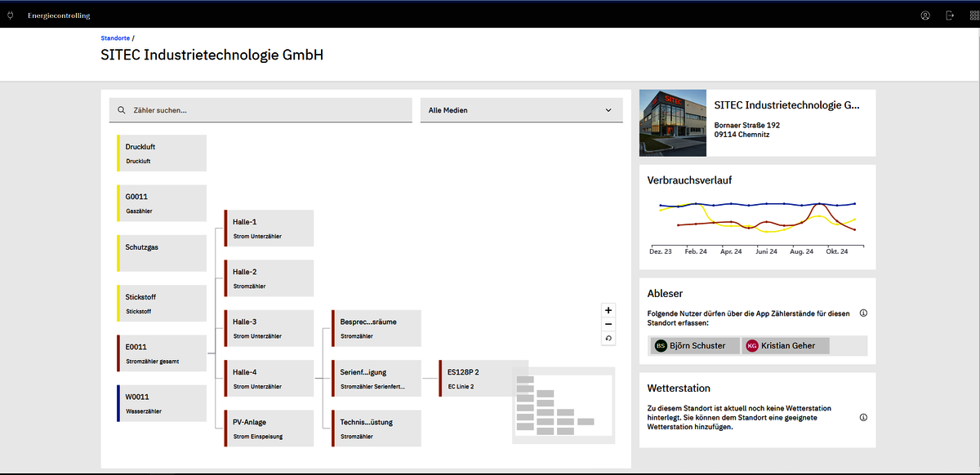Click the Verbrauchsverlauf card title
Screen dimensions: 980x475
coord(689,180)
